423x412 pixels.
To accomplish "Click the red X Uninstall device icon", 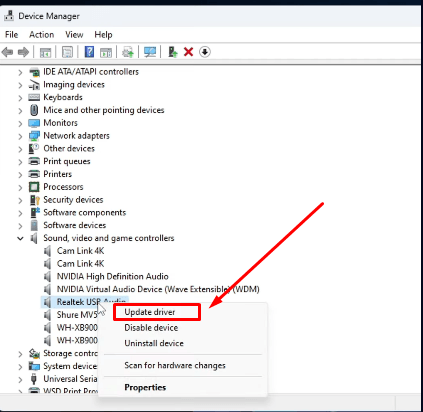I will [x=188, y=52].
